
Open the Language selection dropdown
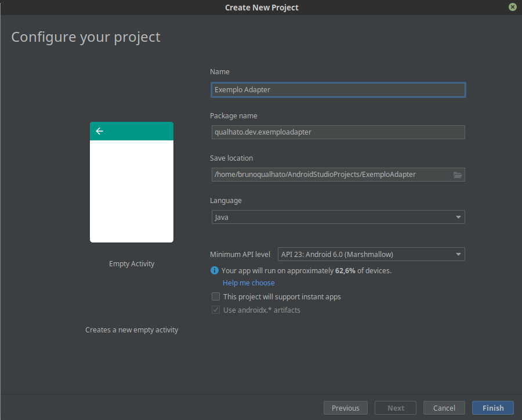point(338,217)
